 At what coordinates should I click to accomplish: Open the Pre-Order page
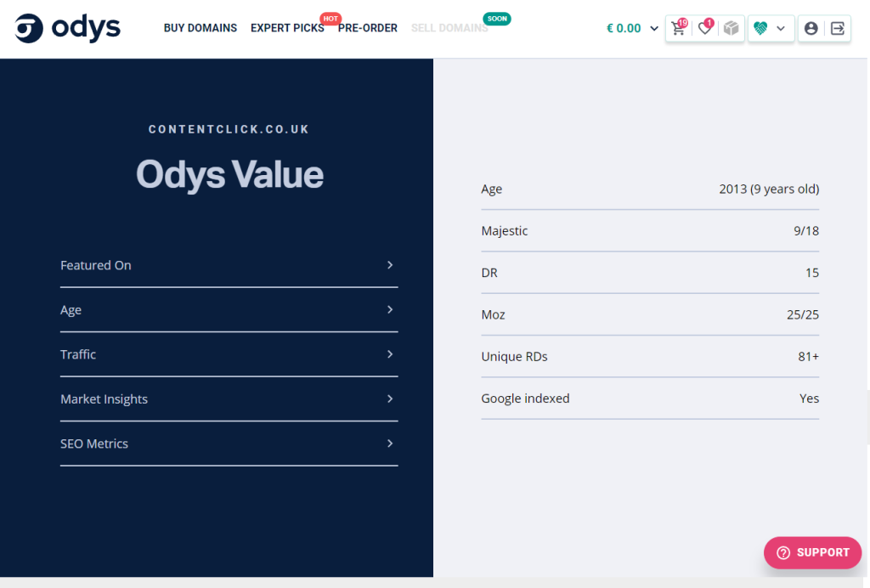coord(368,28)
